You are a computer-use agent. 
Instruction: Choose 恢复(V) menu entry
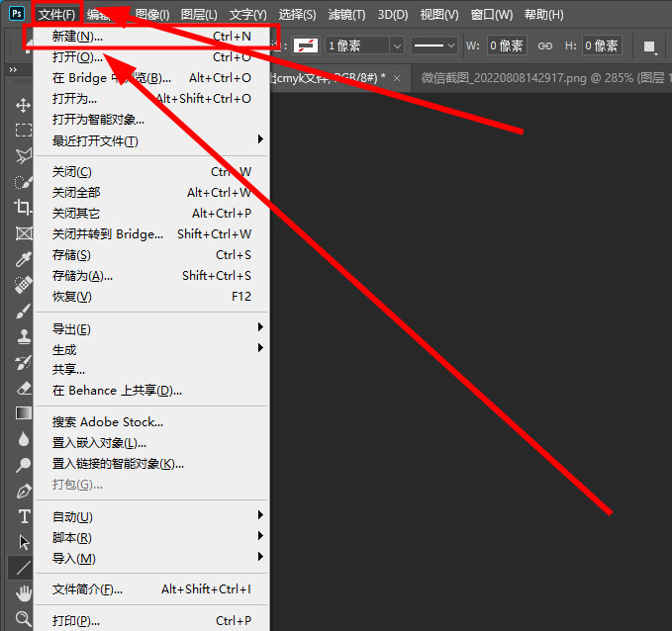[x=150, y=296]
